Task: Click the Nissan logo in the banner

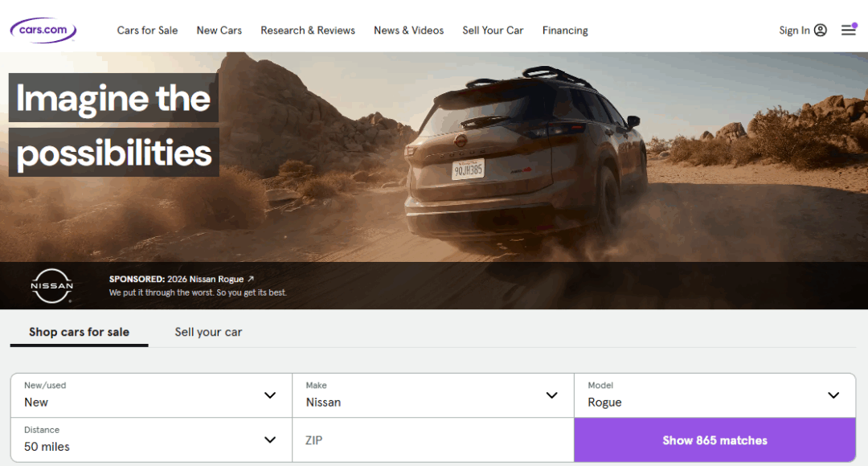Action: pyautogui.click(x=52, y=286)
